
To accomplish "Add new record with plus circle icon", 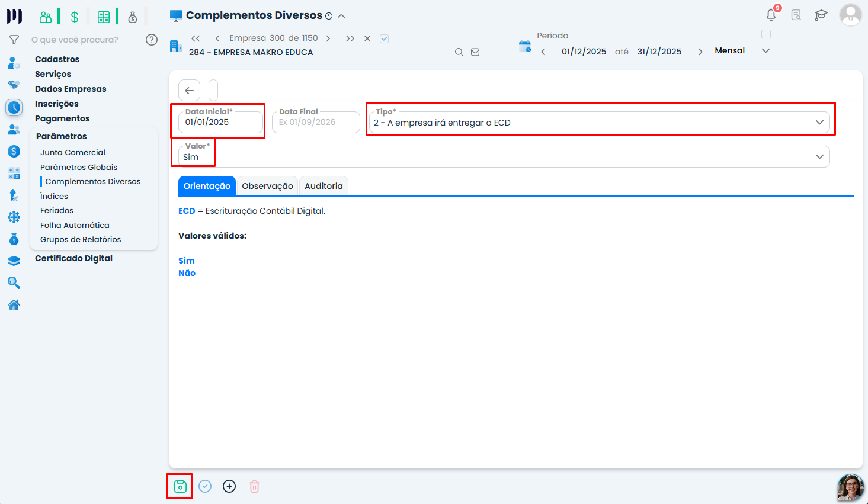I will (x=229, y=486).
